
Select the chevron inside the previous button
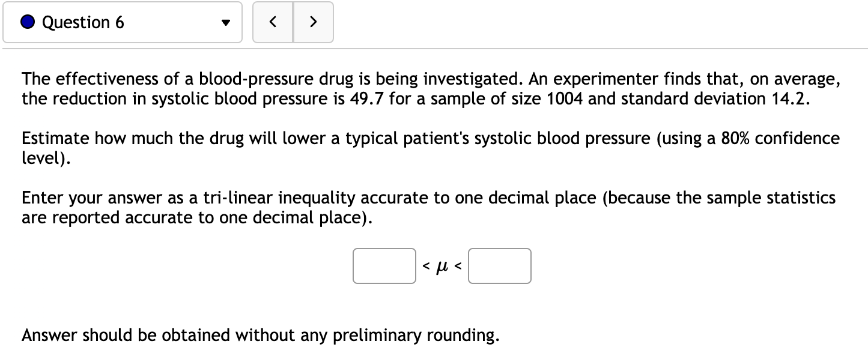(x=273, y=22)
